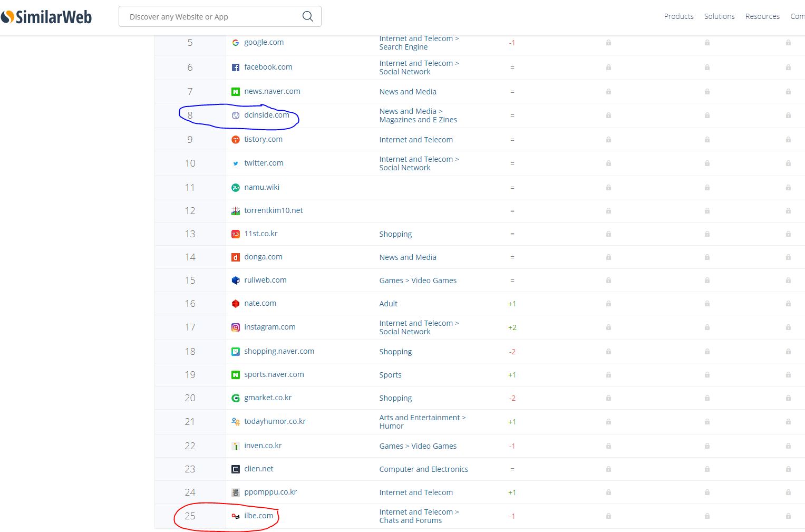Click the SimilarWeb logo
This screenshot has width=805, height=532.
[46, 17]
